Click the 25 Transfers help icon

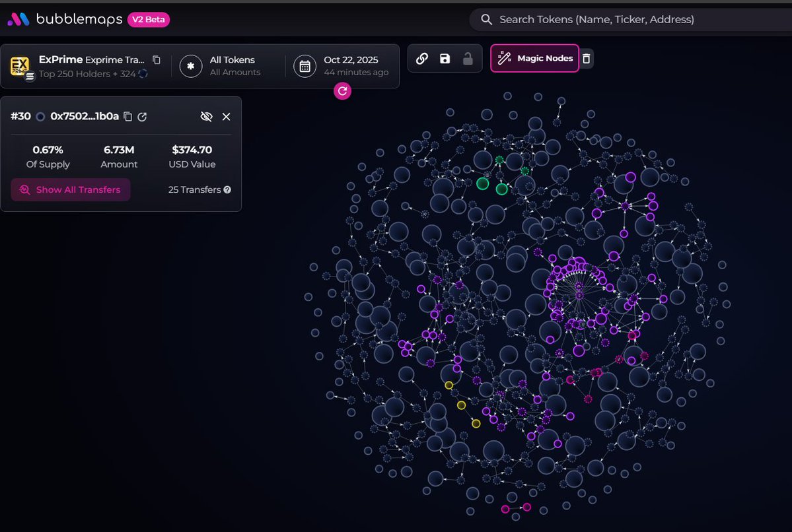click(x=227, y=190)
